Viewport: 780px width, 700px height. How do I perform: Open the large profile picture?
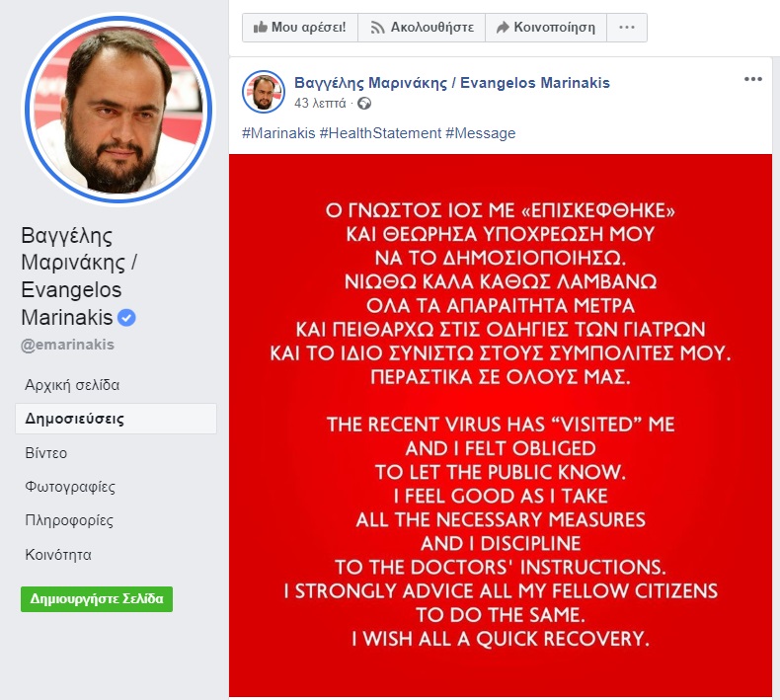118,110
